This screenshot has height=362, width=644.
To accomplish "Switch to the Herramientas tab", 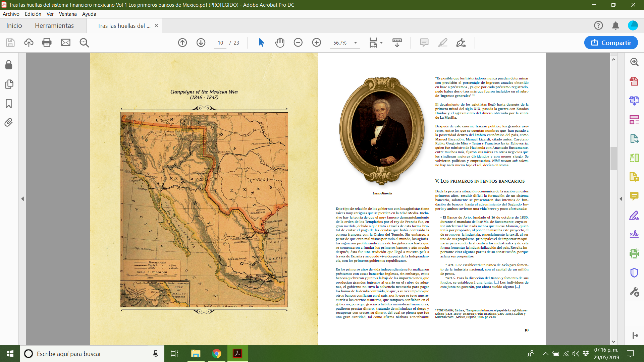I will (54, 26).
